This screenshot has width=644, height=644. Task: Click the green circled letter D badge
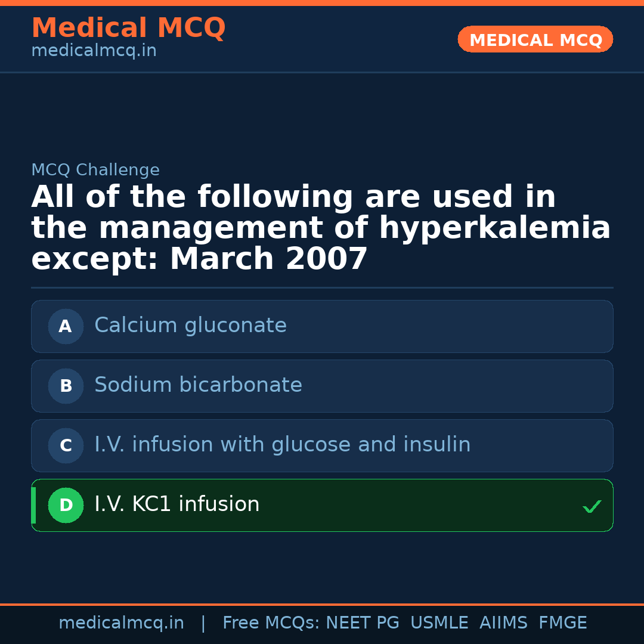[x=66, y=505]
